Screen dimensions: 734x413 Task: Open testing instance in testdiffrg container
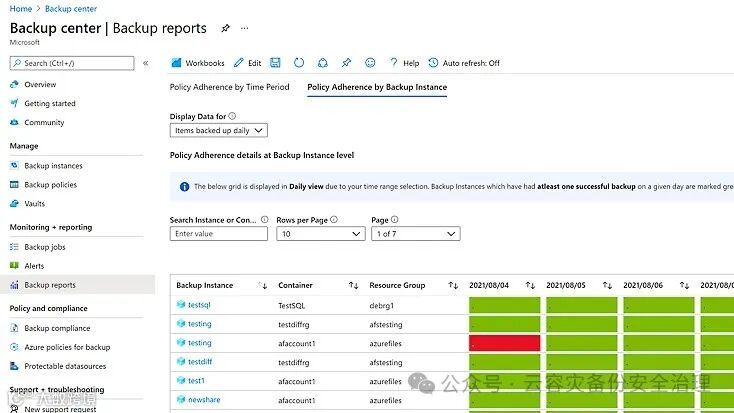coord(199,324)
